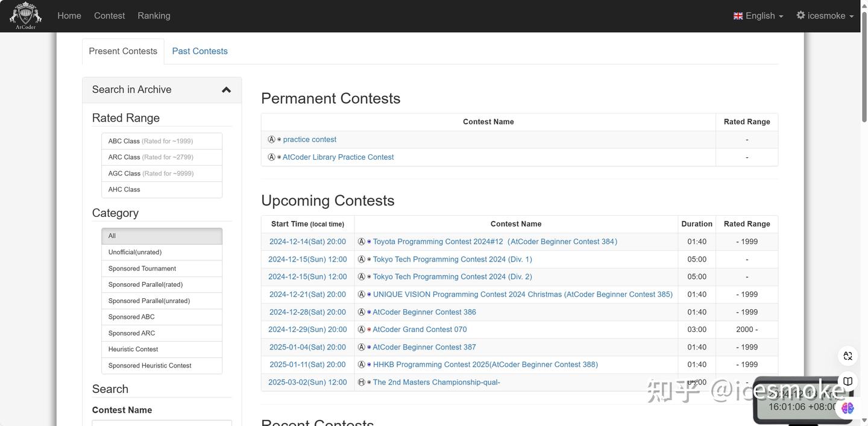This screenshot has width=868, height=426.
Task: Select the AGC Class rated range
Action: [162, 174]
